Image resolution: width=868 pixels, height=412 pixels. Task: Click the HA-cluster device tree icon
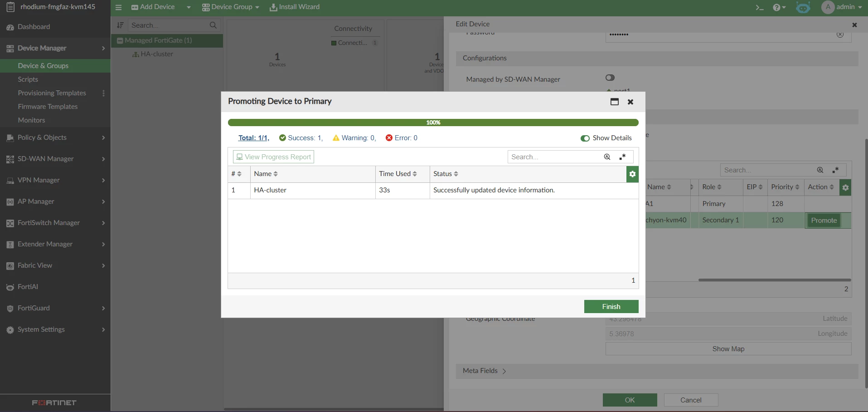135,54
